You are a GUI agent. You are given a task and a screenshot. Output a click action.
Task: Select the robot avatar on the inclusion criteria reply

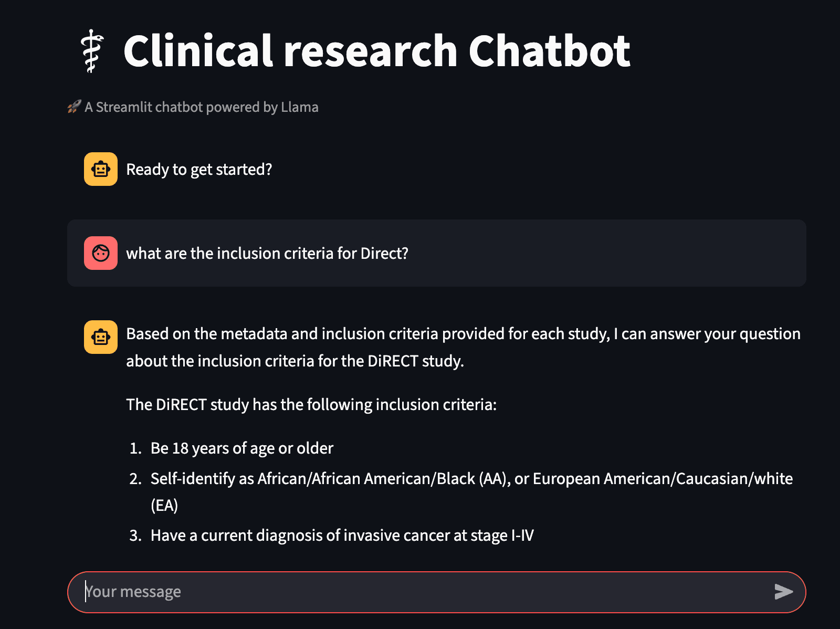[x=100, y=337]
